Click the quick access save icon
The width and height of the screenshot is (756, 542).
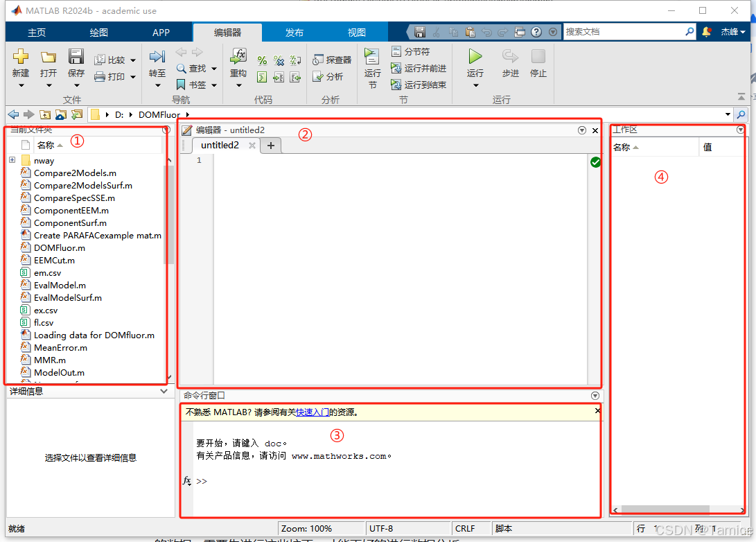point(420,32)
